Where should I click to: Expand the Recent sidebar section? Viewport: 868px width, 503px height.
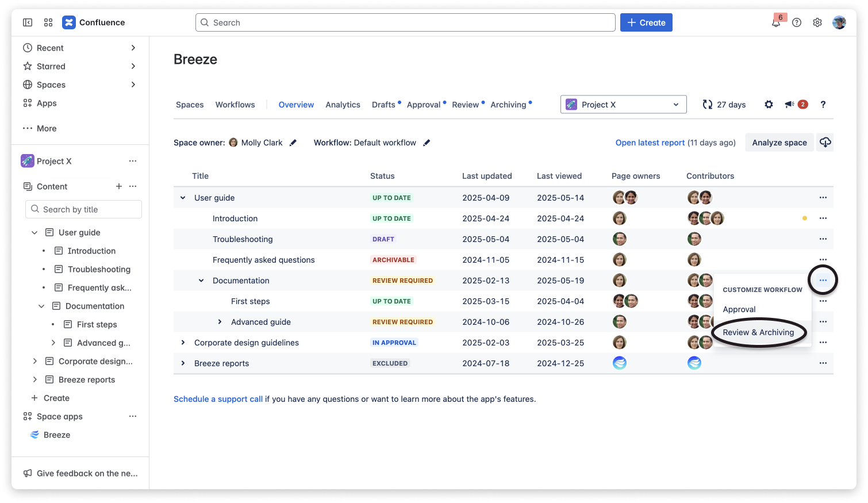[133, 48]
